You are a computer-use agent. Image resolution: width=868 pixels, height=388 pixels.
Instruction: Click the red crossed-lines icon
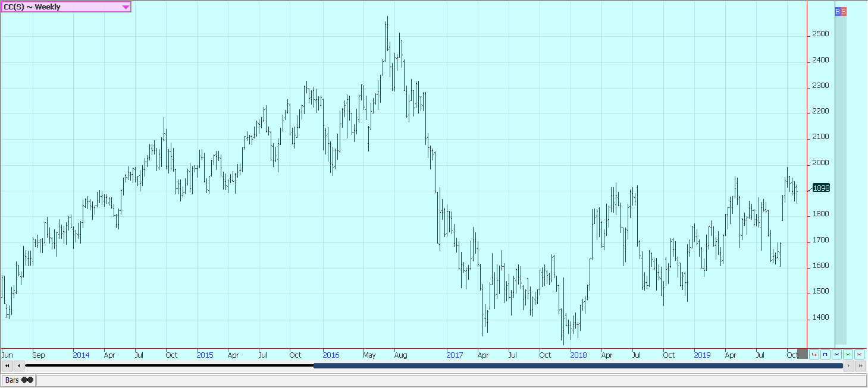[x=859, y=355]
